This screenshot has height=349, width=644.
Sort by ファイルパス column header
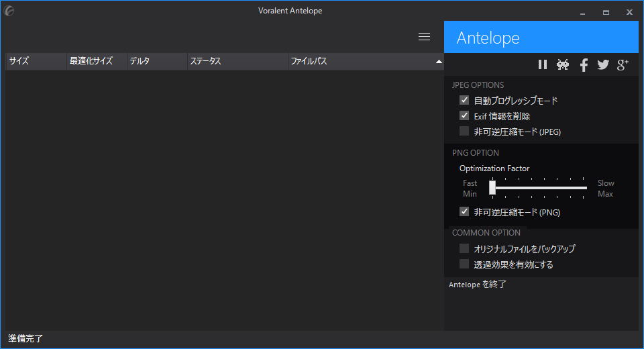366,61
